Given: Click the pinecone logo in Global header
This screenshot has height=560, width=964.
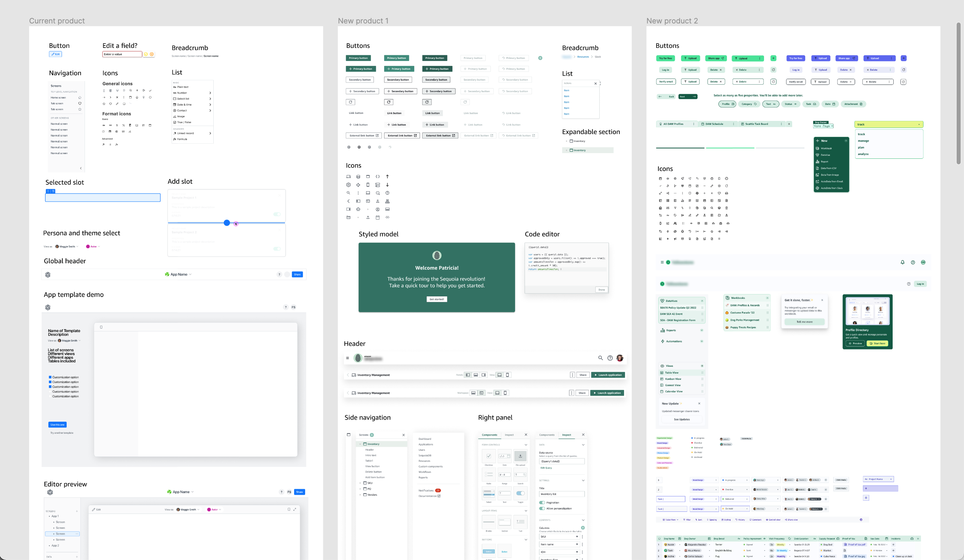Looking at the screenshot, I should click(x=48, y=275).
